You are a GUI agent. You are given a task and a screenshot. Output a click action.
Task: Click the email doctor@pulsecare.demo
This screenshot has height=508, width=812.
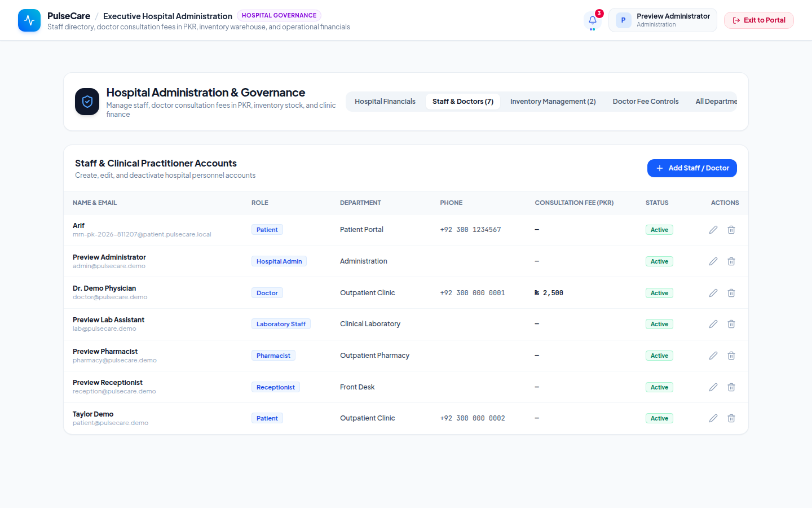click(x=110, y=297)
